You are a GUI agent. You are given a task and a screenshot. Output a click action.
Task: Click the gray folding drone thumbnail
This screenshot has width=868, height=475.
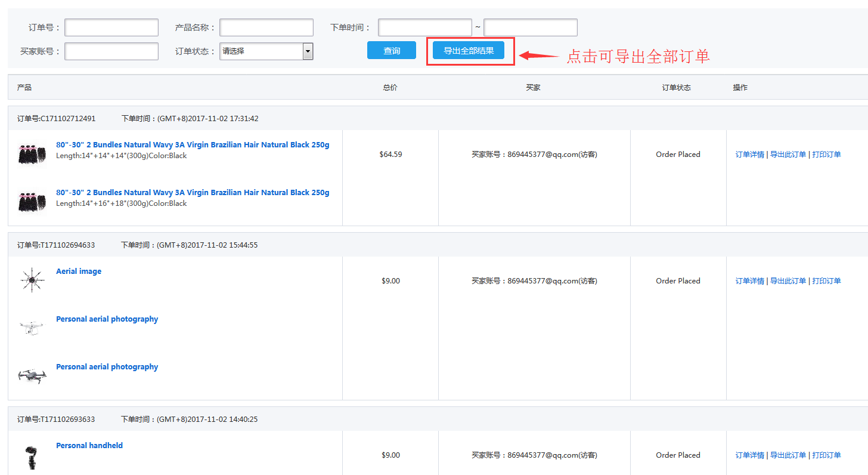32,375
